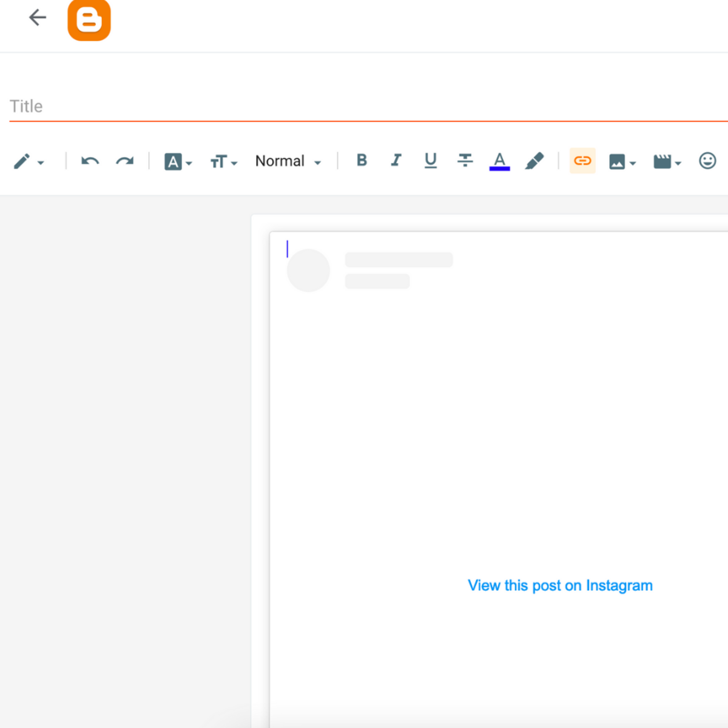Toggle bold formatting
The height and width of the screenshot is (728, 728).
coord(362,160)
